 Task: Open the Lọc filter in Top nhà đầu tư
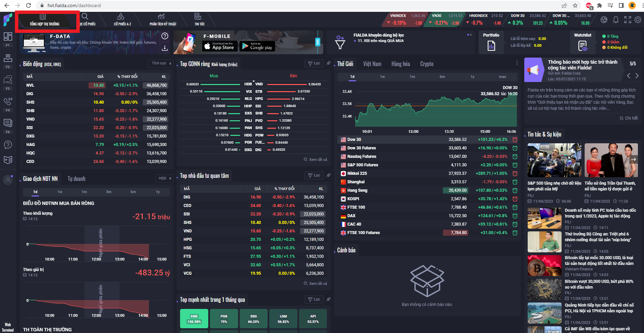click(x=314, y=175)
